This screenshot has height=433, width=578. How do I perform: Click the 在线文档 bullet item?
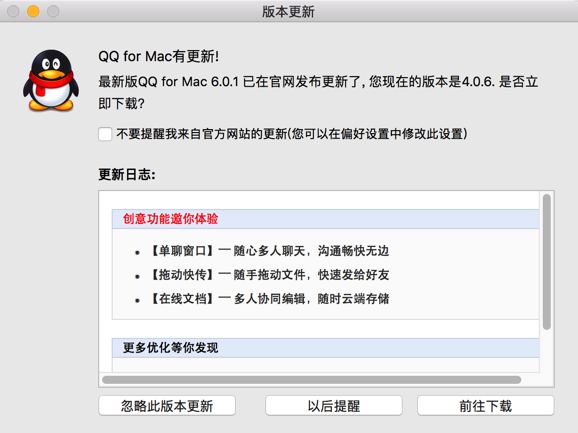269,298
